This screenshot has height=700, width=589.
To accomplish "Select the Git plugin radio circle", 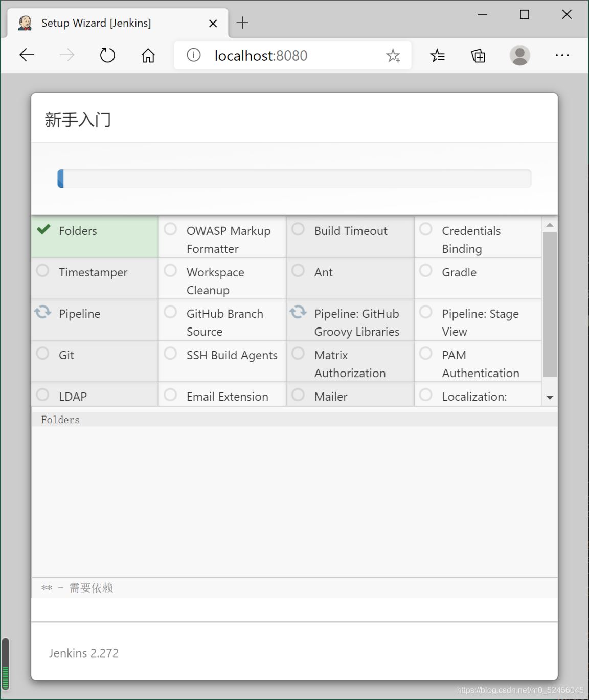I will 43,354.
